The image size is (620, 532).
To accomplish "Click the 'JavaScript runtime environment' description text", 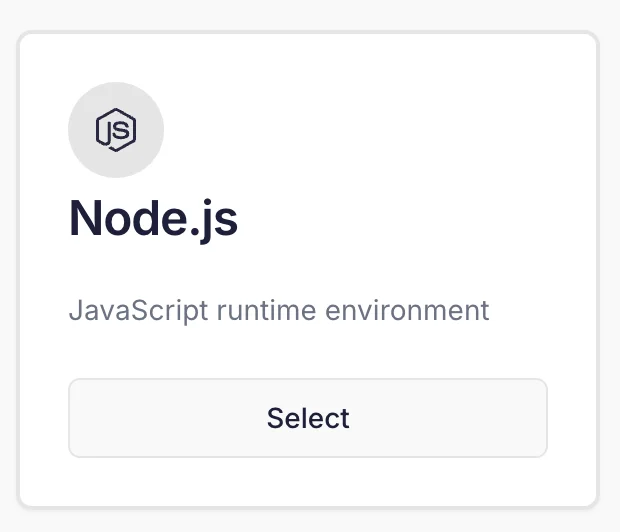I will (279, 311).
